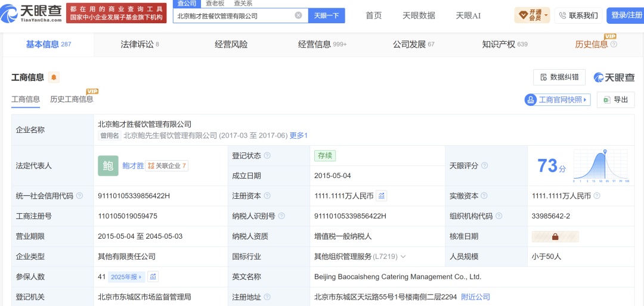Click the 导出 export button
This screenshot has height=306, width=644.
[x=615, y=99]
